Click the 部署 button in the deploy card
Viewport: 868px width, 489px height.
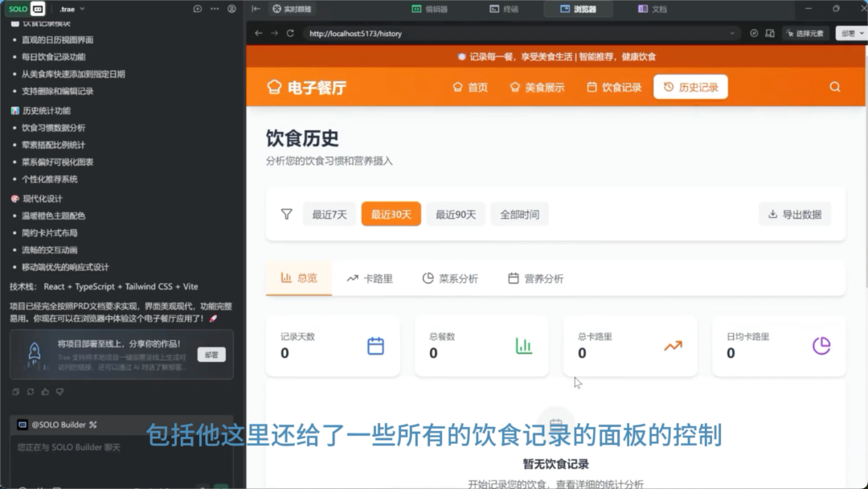tap(211, 355)
